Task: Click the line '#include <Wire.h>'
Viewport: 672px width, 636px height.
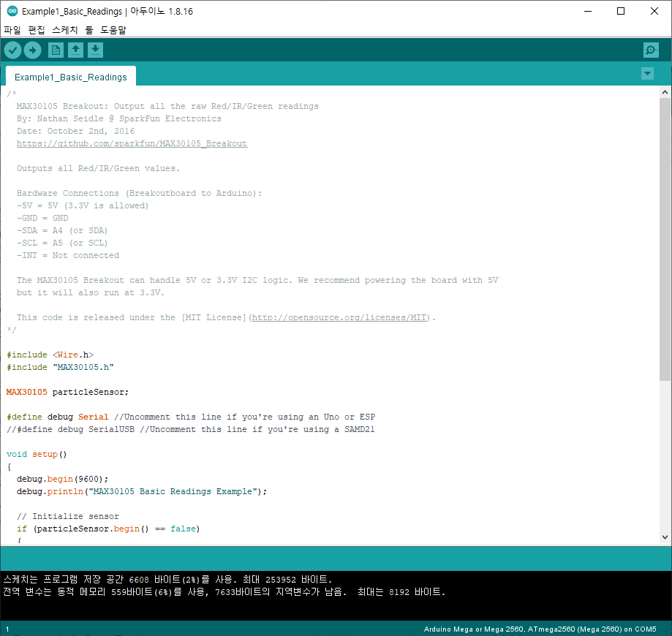Action: (x=50, y=355)
